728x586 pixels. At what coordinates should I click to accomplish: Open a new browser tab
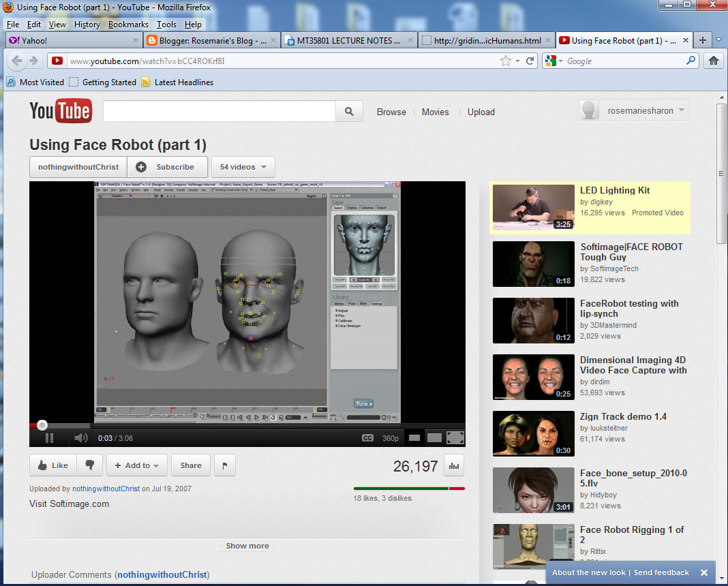[703, 40]
